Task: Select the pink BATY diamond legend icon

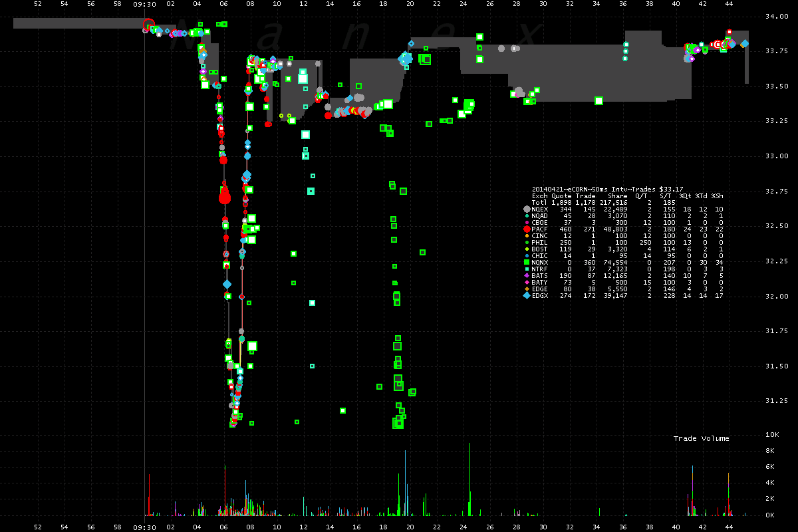Action: pos(527,282)
